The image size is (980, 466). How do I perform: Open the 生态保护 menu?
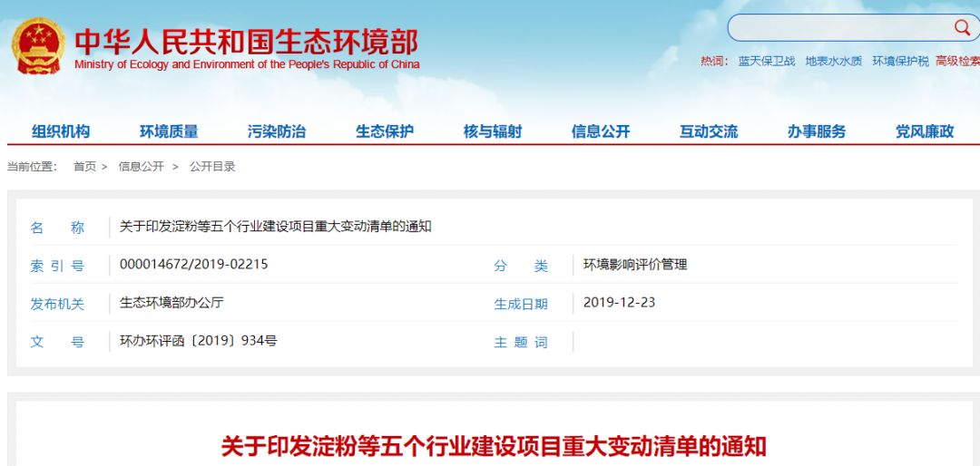coord(385,131)
